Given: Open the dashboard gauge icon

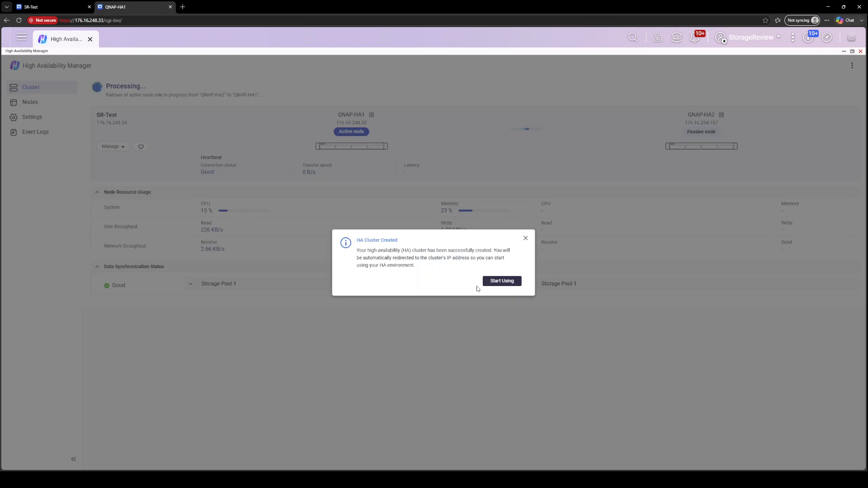Looking at the screenshot, I should (827, 38).
